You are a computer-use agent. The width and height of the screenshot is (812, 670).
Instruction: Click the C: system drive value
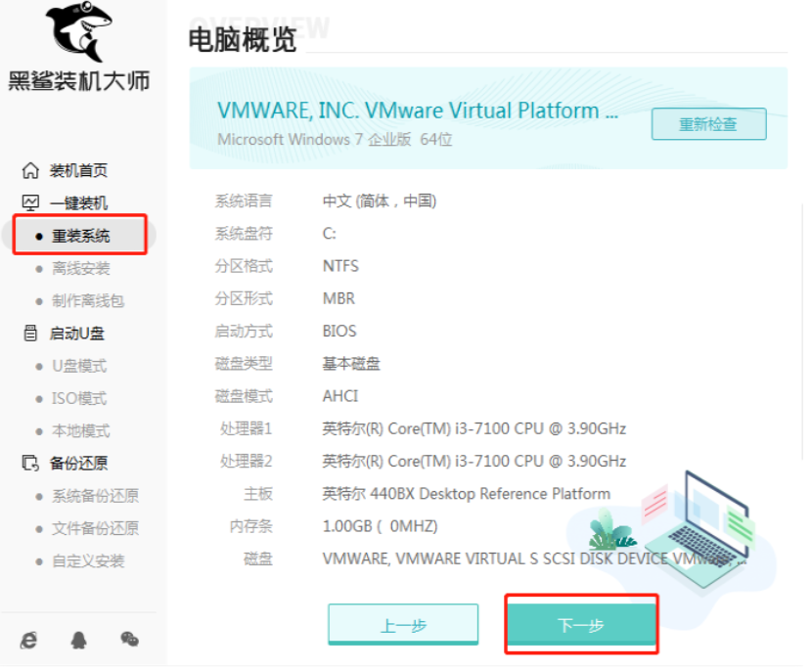coord(330,234)
